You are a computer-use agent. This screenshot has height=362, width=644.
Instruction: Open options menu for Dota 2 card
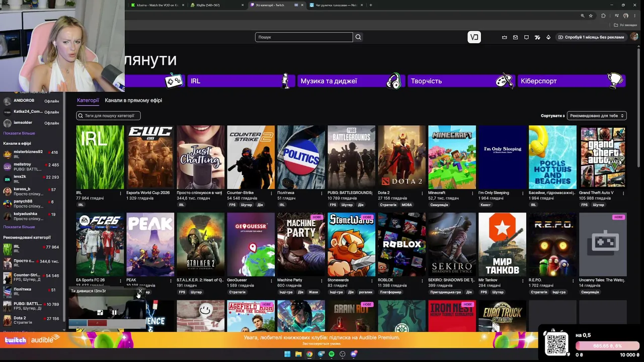422,193
